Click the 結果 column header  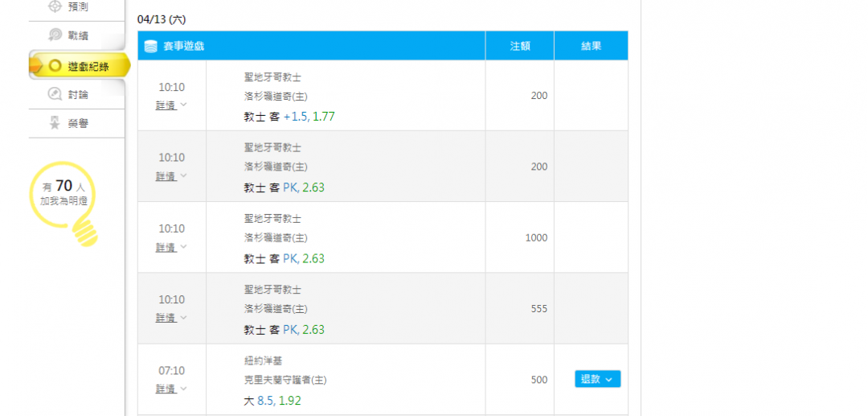[x=592, y=46]
